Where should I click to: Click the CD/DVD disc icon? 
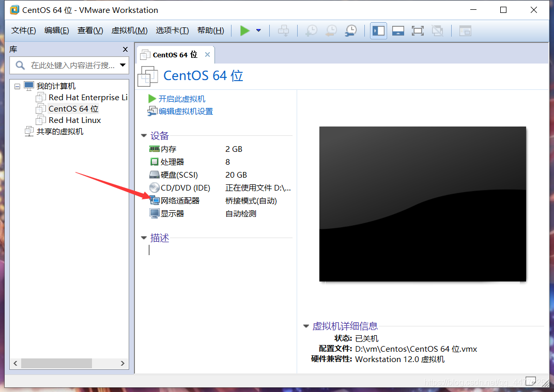[x=155, y=187]
